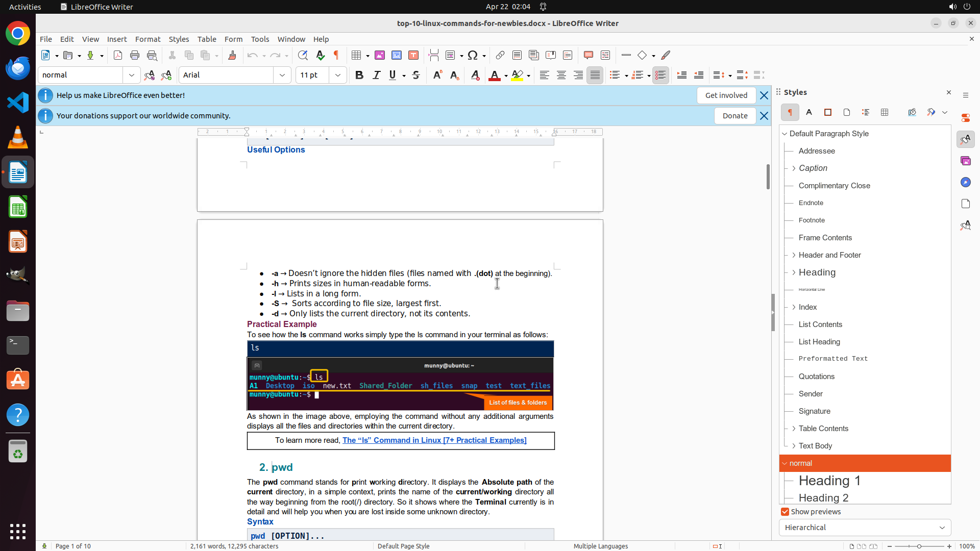Apply italic formatting
Viewport: 980px width, 551px height.
coord(376,75)
